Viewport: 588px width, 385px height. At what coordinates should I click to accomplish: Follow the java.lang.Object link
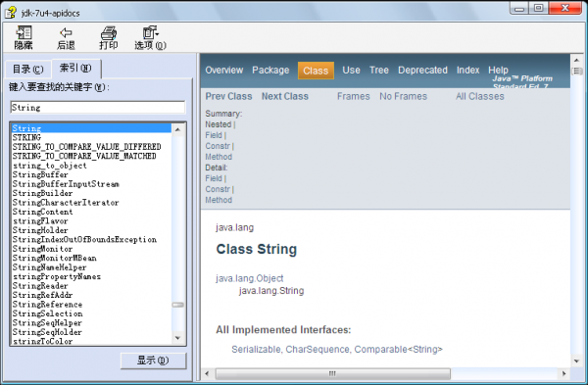coord(249,278)
